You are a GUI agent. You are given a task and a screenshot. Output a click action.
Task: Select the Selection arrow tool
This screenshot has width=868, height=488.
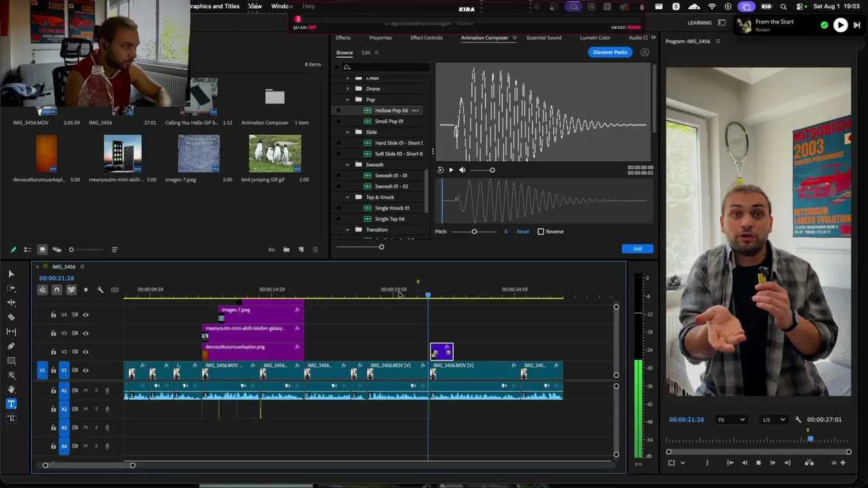pyautogui.click(x=11, y=274)
